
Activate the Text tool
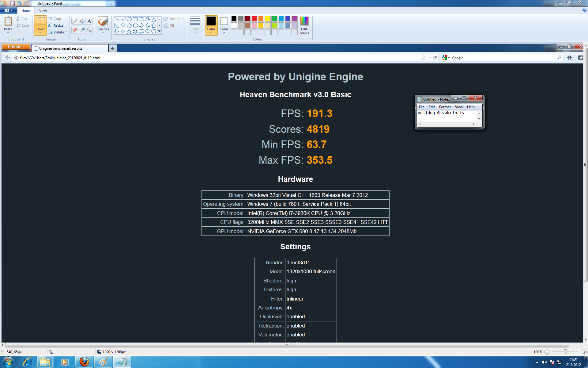tap(89, 21)
